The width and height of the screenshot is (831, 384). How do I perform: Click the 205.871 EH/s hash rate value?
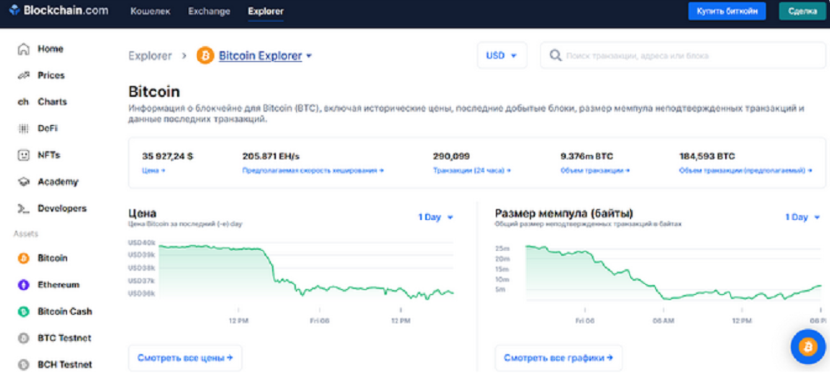pyautogui.click(x=271, y=156)
